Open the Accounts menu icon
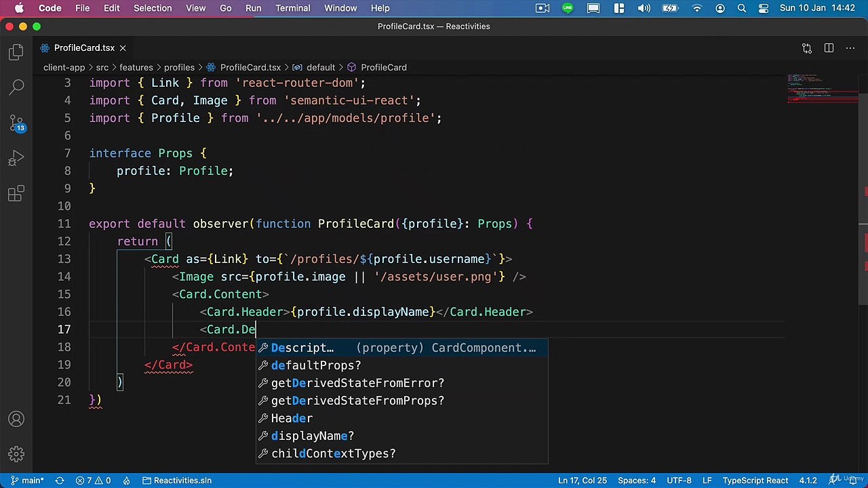This screenshot has width=868, height=488. (x=16, y=420)
